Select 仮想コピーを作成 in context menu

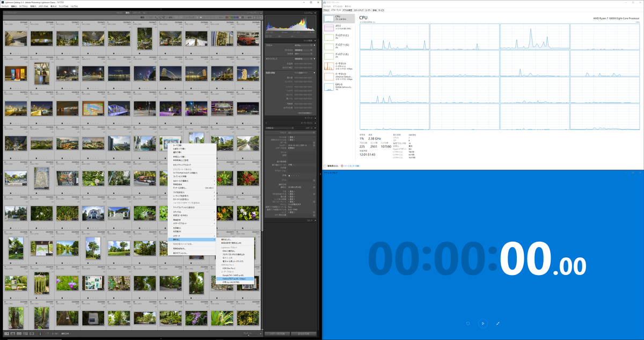[x=192, y=215]
